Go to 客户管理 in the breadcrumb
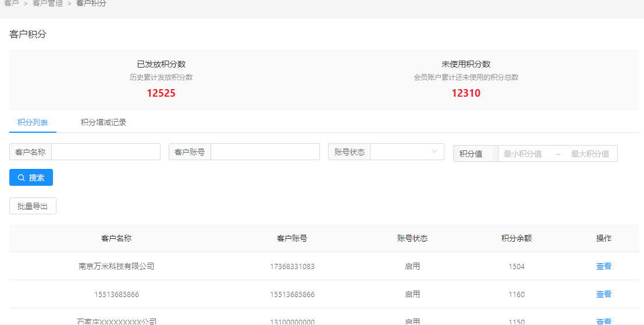 tap(48, 3)
